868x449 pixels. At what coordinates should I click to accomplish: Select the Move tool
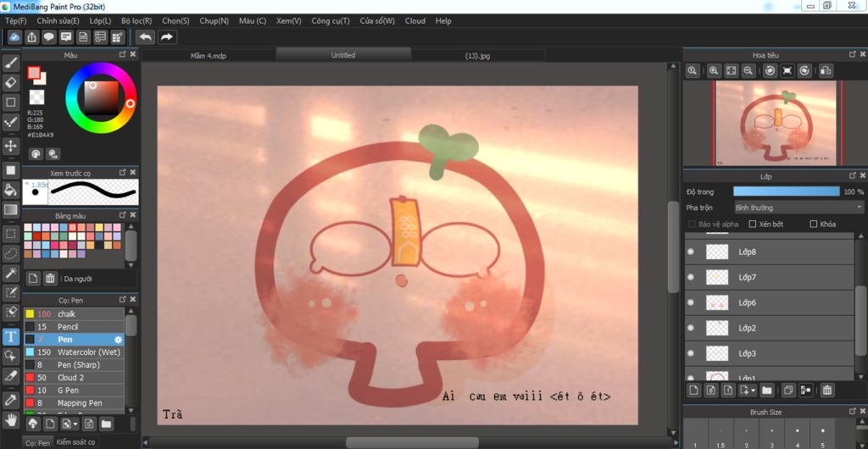pos(10,146)
